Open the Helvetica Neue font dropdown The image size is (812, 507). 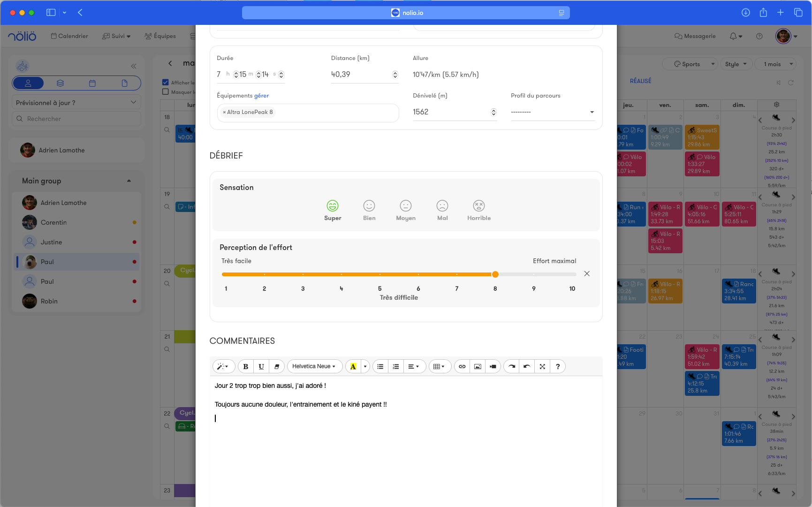[314, 367]
